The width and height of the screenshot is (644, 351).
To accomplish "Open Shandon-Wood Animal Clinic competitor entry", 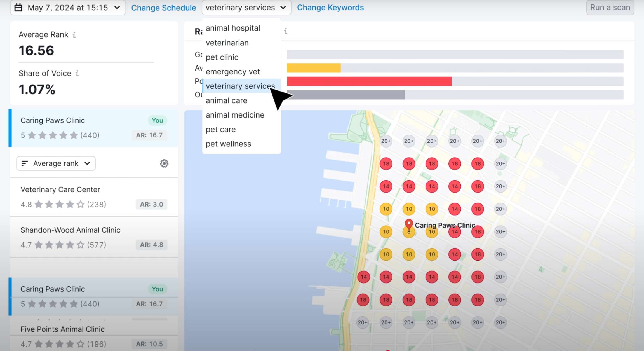I will click(x=94, y=237).
